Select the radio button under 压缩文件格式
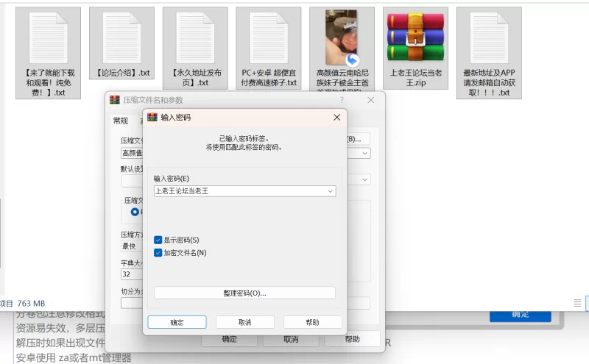The image size is (589, 364). [135, 212]
